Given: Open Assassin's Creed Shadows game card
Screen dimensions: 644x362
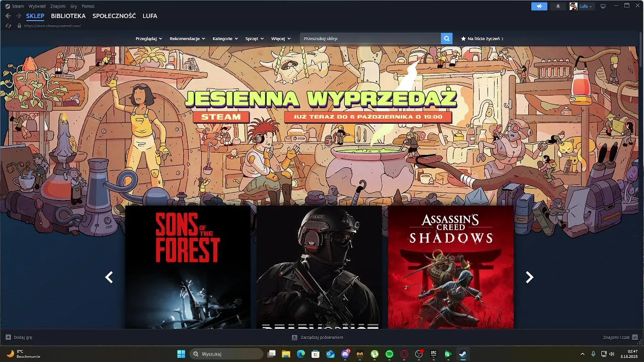Looking at the screenshot, I should click(451, 267).
